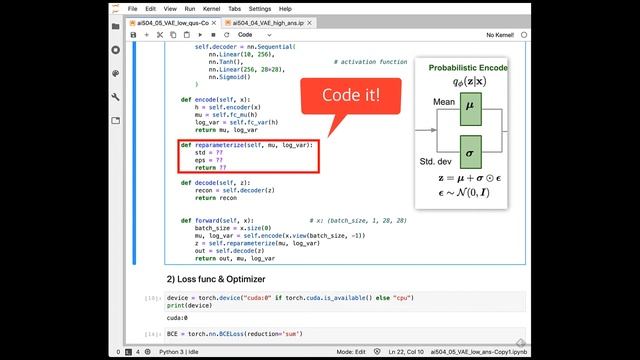Cut the selected cell with scissors icon
Screen dimensions: 640x360
tap(160, 35)
